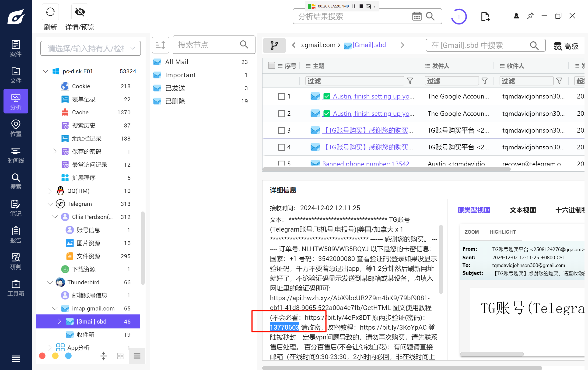588x370 pixels.
Task: Select the HIGHLIGHT tab in preview
Action: 503,232
